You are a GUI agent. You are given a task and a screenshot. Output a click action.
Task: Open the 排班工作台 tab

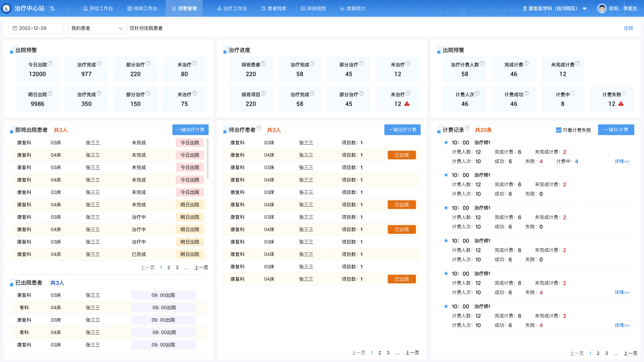[x=142, y=9]
